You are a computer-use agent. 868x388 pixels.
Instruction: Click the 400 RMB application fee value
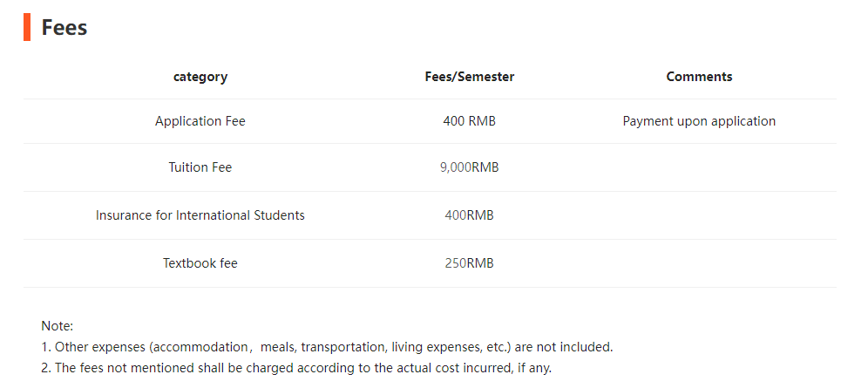click(x=469, y=121)
